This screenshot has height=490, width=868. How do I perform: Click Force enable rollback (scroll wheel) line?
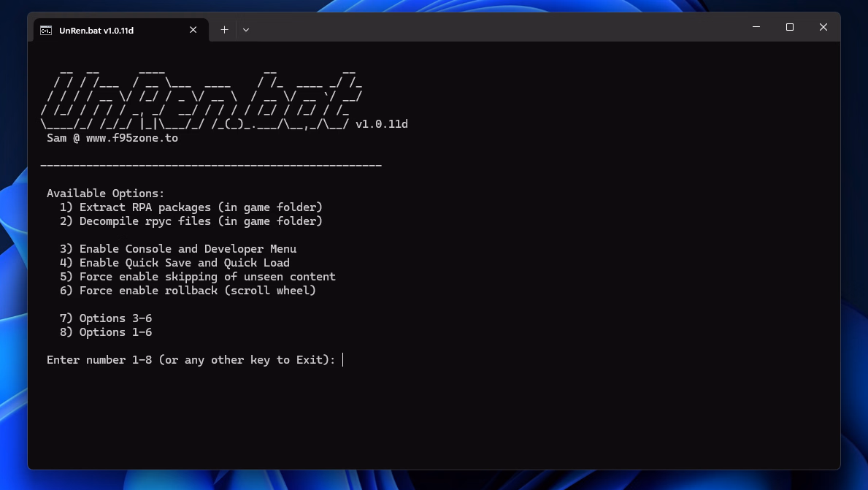tap(188, 291)
